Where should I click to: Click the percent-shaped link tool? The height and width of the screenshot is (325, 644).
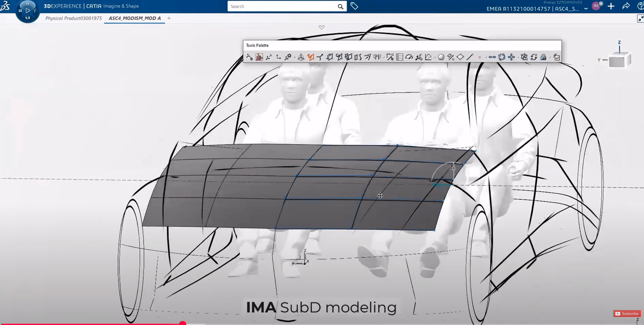451,57
